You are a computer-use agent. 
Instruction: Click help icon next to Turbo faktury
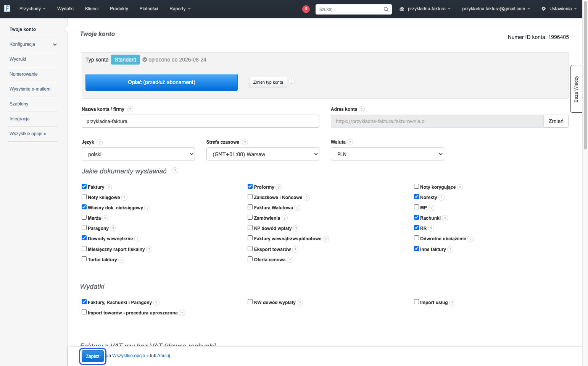coord(121,260)
